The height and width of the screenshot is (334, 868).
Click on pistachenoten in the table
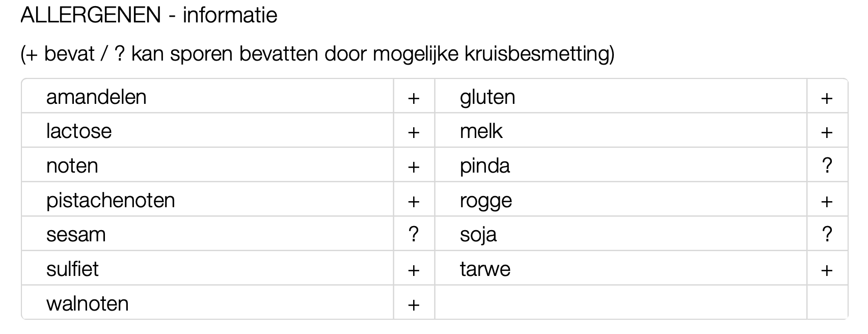point(111,200)
